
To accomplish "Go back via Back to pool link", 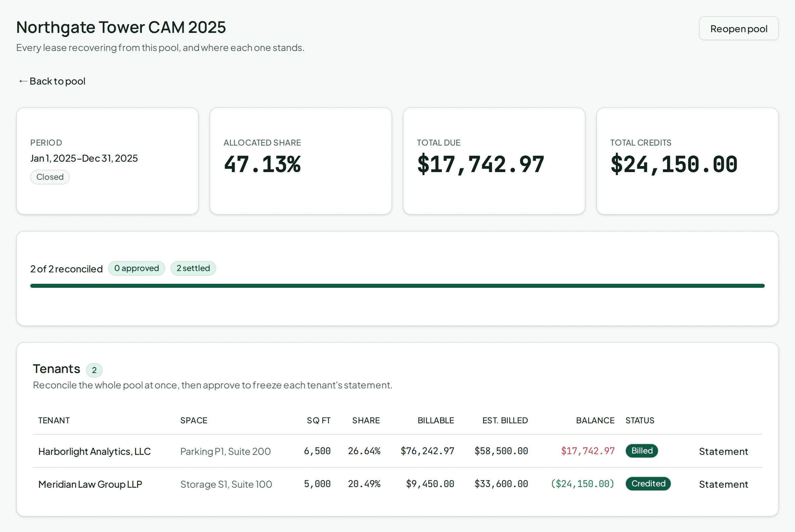I will coord(52,81).
